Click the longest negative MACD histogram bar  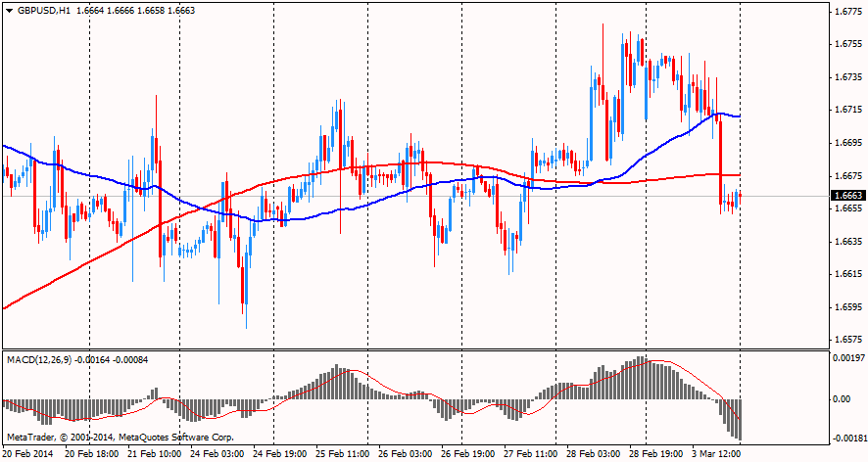tap(740, 419)
